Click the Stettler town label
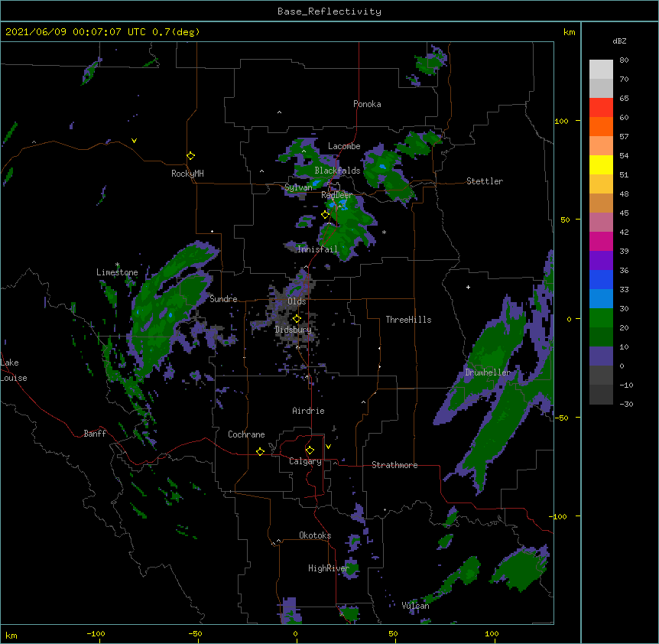659x644 pixels. point(485,181)
